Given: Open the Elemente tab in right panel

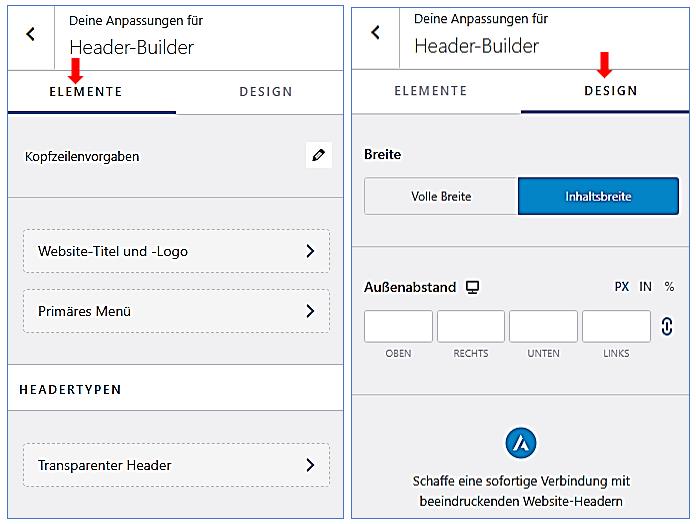Looking at the screenshot, I should pyautogui.click(x=431, y=91).
